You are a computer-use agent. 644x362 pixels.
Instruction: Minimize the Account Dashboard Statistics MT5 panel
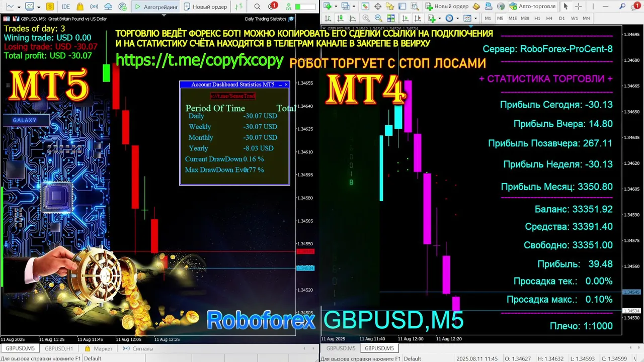(281, 84)
